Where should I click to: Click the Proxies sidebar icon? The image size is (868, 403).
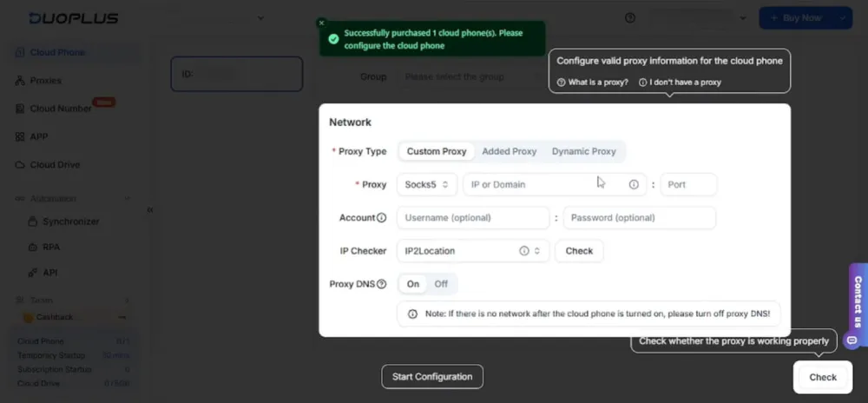(x=20, y=81)
